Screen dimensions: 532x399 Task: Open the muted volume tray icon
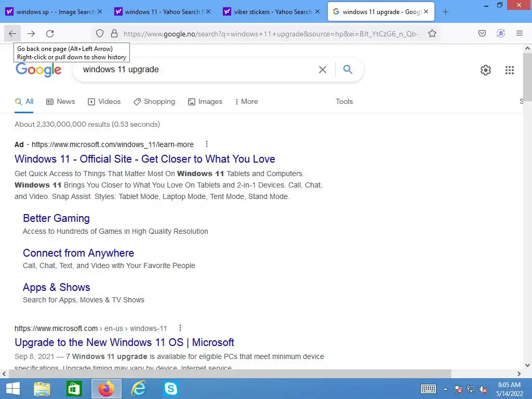tap(483, 389)
